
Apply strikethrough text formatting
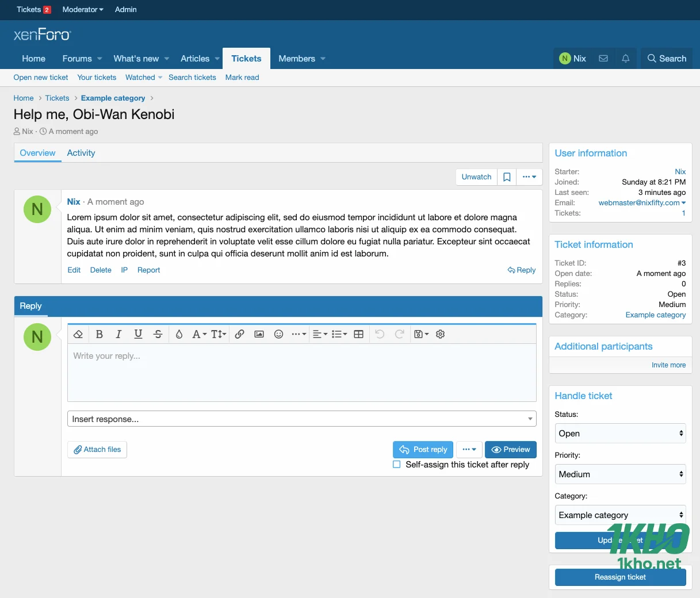(x=158, y=333)
